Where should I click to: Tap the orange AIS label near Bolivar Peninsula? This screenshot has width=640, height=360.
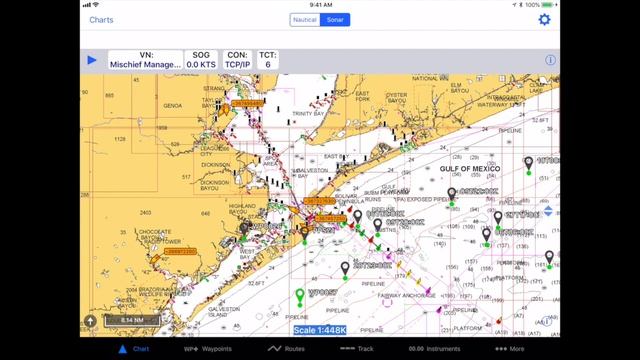[320, 201]
